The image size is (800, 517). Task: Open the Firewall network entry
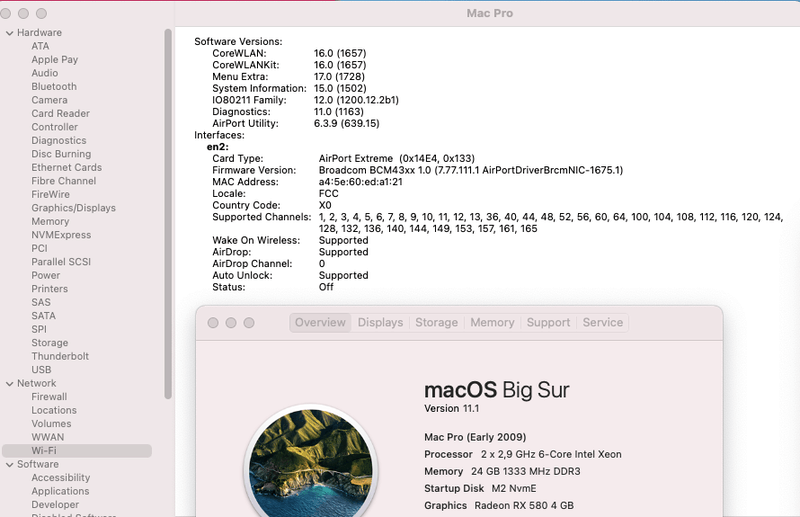coord(49,397)
